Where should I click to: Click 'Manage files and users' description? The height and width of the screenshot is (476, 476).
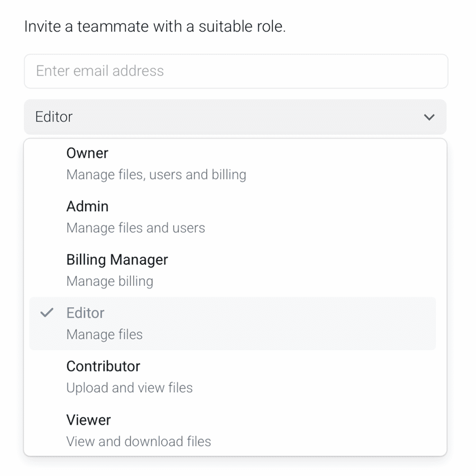(x=135, y=228)
